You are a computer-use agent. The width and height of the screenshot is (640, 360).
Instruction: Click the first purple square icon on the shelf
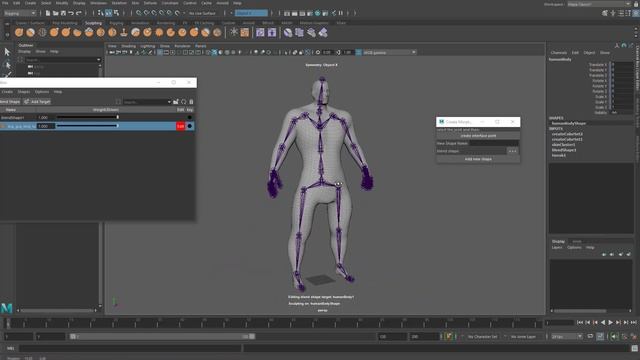[x=260, y=32]
